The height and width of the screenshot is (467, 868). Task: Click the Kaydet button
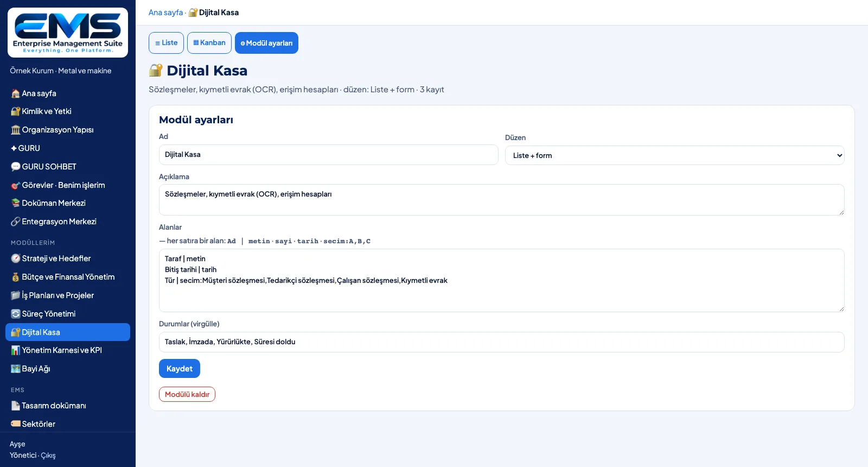point(180,369)
